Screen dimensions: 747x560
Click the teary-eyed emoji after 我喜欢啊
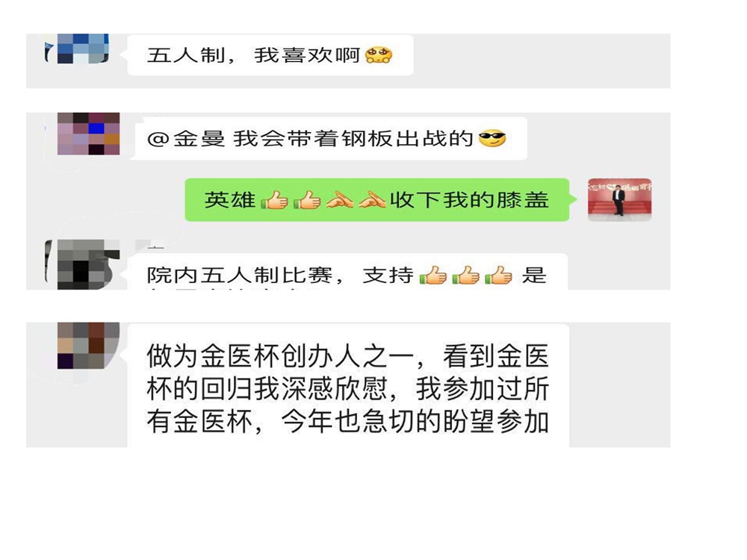pos(378,55)
